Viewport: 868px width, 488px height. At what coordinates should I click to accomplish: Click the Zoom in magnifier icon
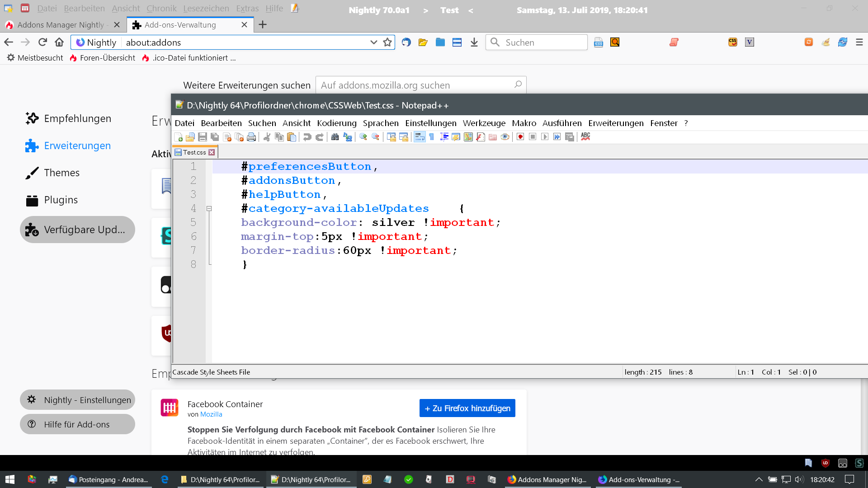click(363, 137)
